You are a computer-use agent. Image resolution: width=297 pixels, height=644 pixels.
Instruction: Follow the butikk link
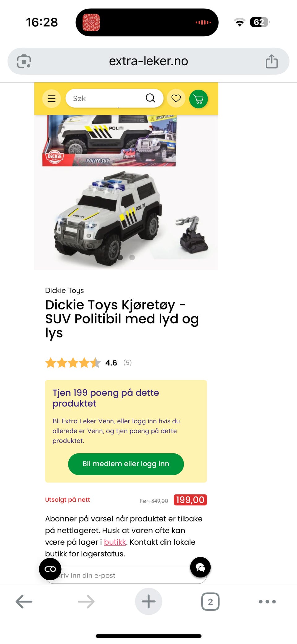pyautogui.click(x=115, y=542)
